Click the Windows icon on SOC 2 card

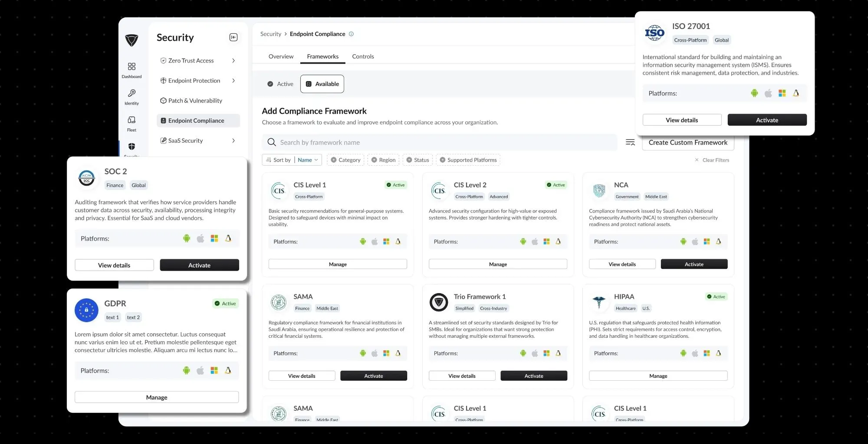click(214, 238)
